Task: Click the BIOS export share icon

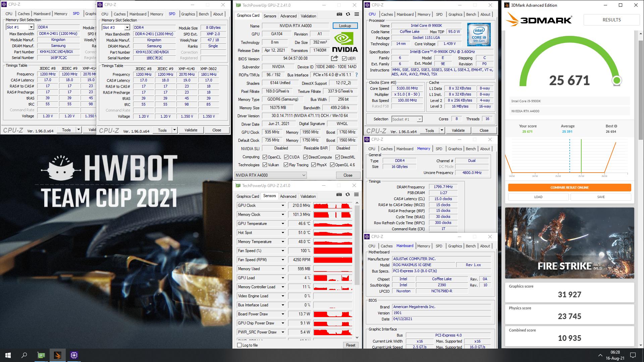Action: tap(334, 58)
